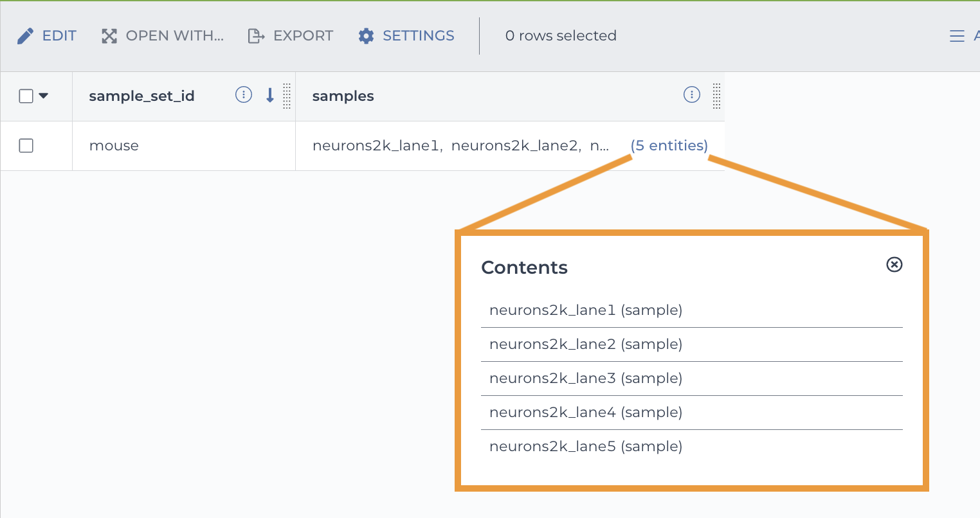This screenshot has height=518, width=980.
Task: Toggle the select-all rows checkbox
Action: click(x=26, y=96)
